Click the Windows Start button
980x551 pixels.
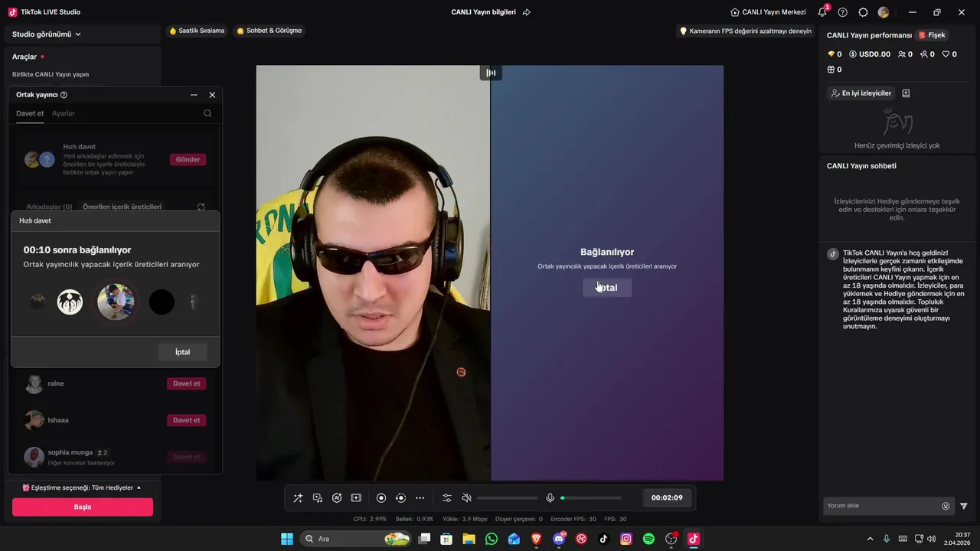click(x=287, y=539)
